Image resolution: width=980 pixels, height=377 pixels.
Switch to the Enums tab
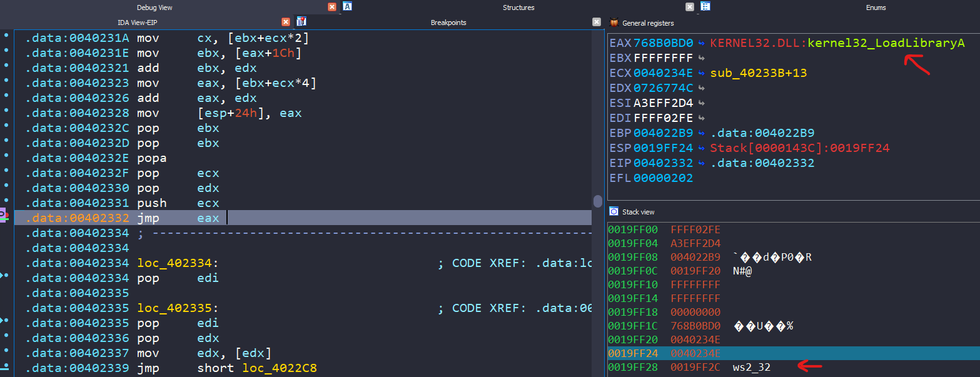(x=876, y=8)
